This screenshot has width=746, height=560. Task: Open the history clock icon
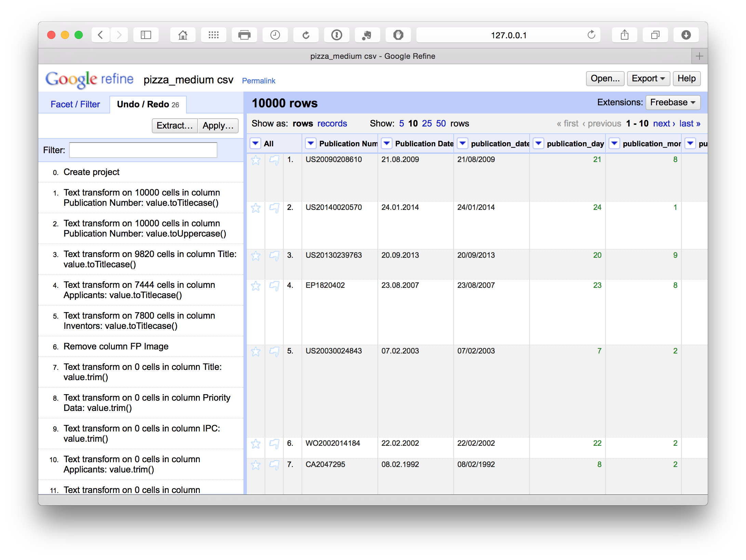click(x=275, y=35)
